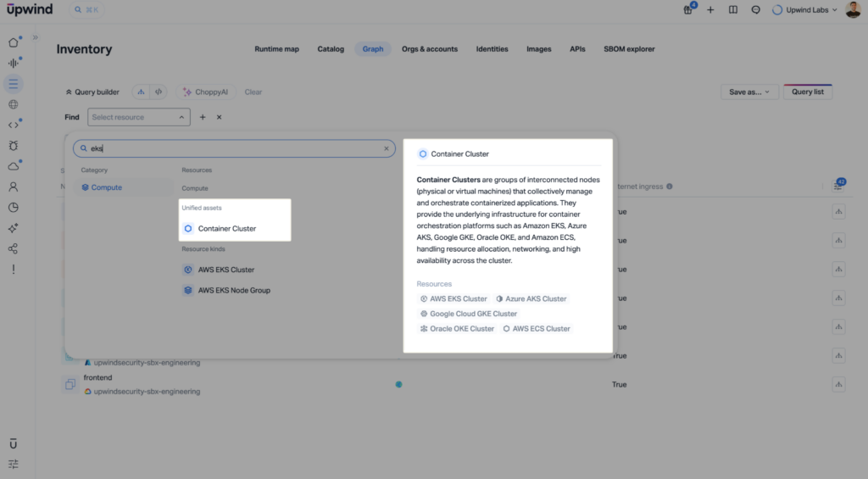Open the activity waveform sidebar icon

click(14, 63)
